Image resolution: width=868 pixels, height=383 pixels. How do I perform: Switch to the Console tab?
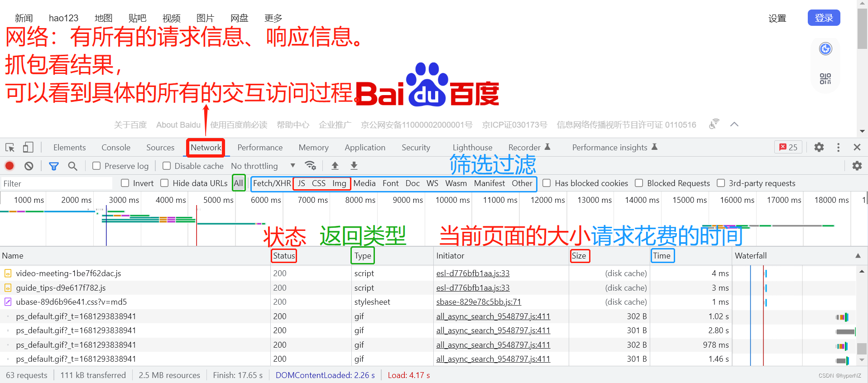(x=116, y=148)
